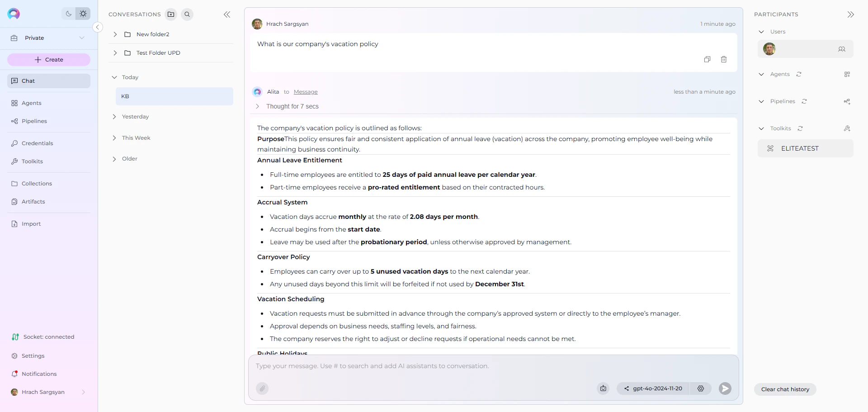The width and height of the screenshot is (868, 412).
Task: Add a new agent with the grid-plus icon
Action: (848, 74)
